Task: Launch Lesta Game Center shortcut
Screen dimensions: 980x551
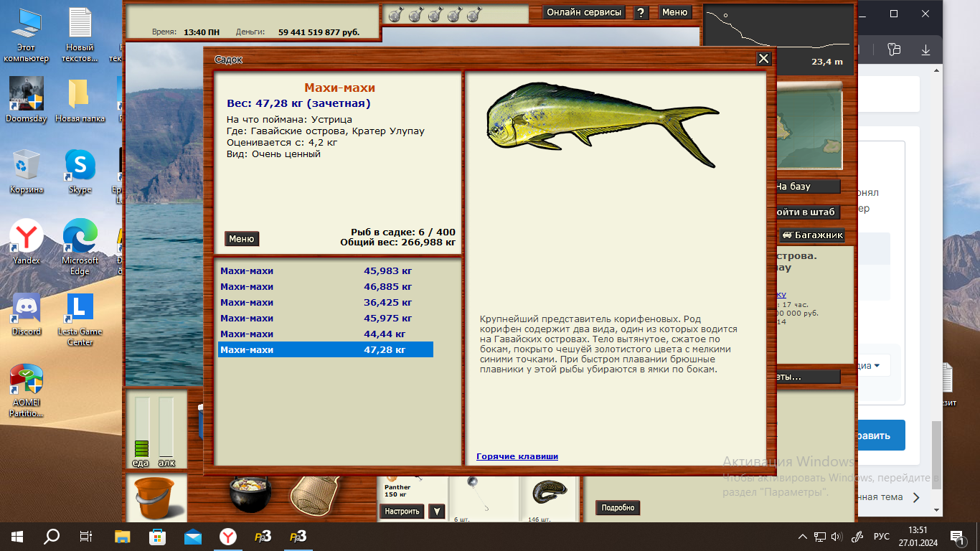Action: [80, 319]
